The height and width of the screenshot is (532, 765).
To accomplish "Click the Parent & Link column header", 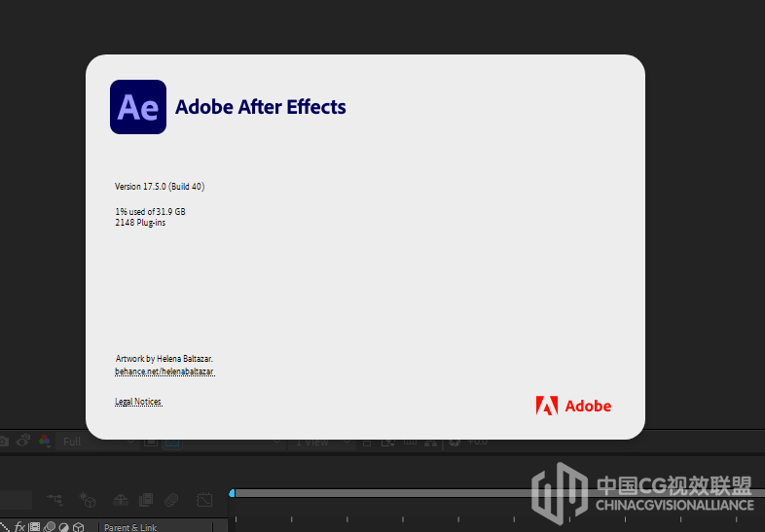I will (x=130, y=527).
